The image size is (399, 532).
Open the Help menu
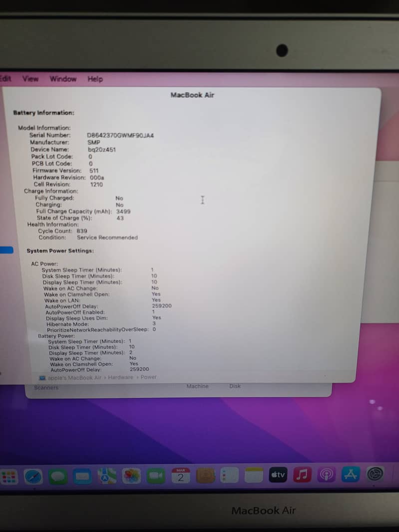(95, 79)
